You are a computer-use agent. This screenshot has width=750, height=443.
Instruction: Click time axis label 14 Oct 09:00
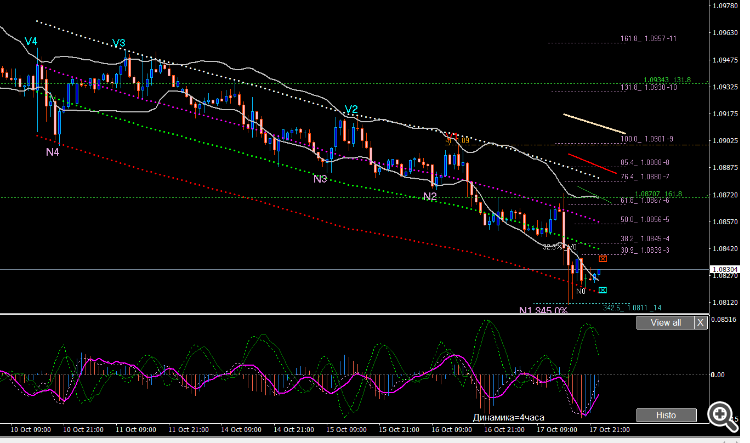tap(241, 430)
